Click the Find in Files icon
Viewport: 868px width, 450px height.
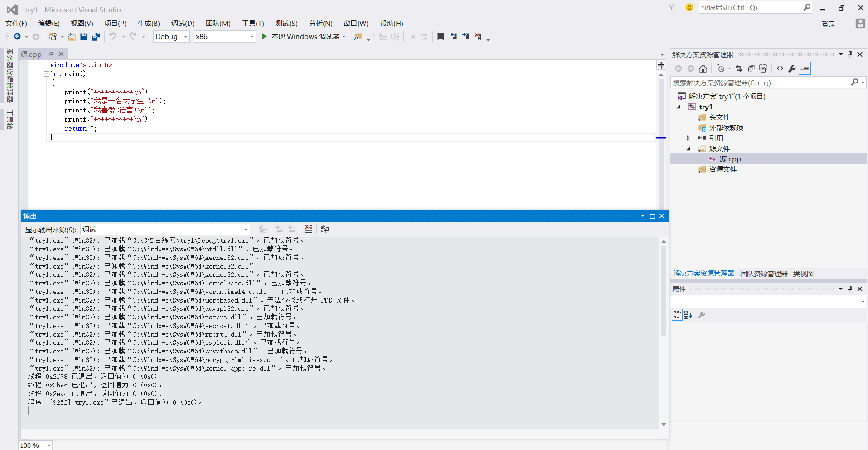pos(358,37)
